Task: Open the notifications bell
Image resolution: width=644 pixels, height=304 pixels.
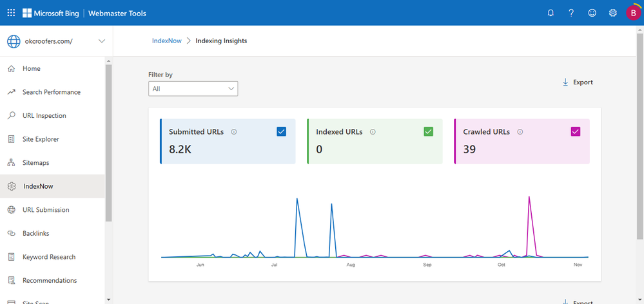Action: (x=551, y=13)
